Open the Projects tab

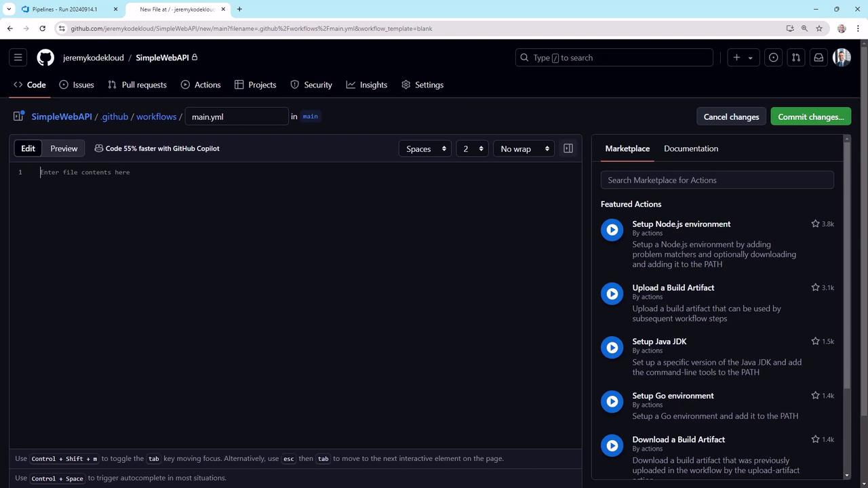[255, 85]
